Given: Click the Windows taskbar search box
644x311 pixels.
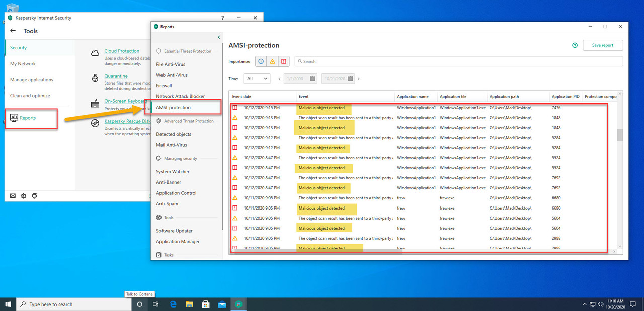Looking at the screenshot, I should [x=74, y=304].
